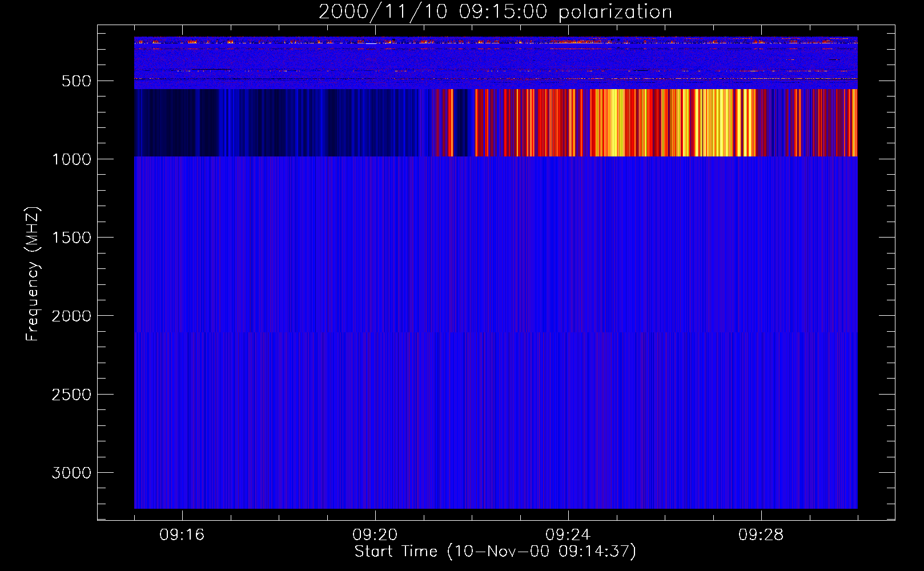Viewport: 924px width, 571px height.
Task: Select the 09:20 time tick label
Action: coord(375,535)
